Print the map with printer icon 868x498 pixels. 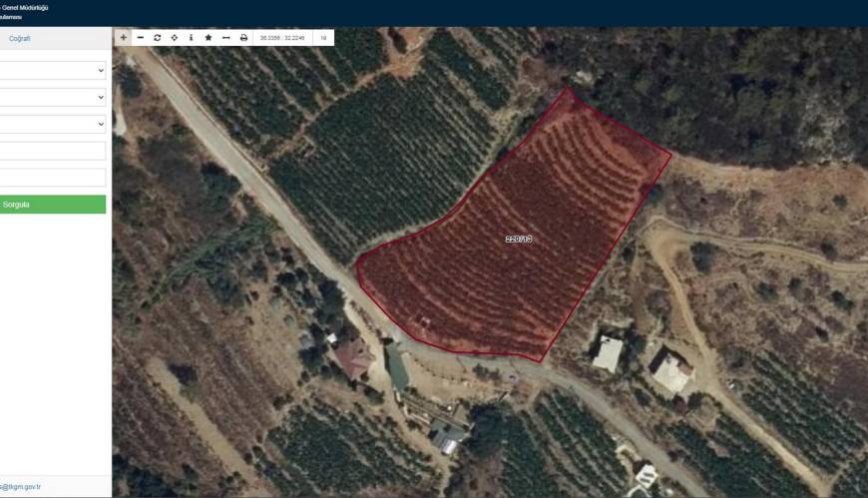243,37
